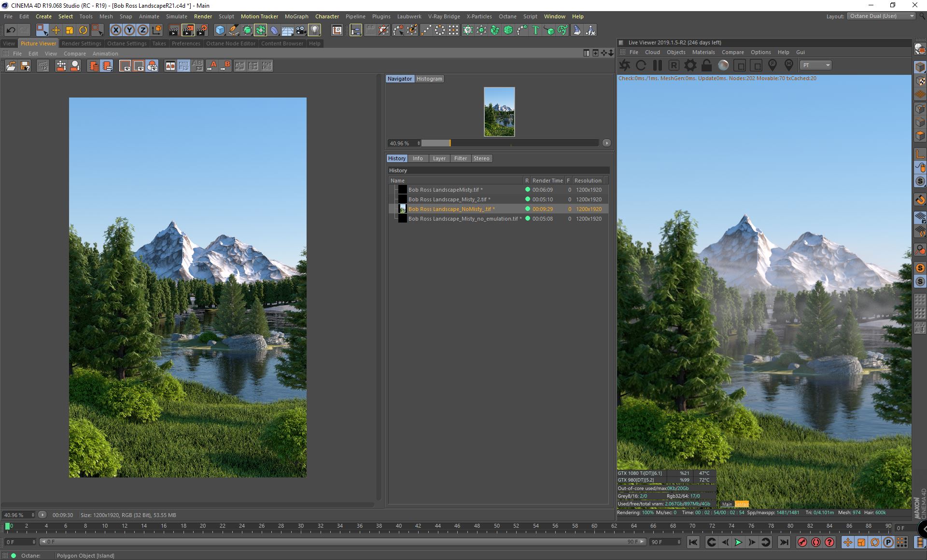Open the PT render mode dropdown
The width and height of the screenshot is (927, 560).
816,65
